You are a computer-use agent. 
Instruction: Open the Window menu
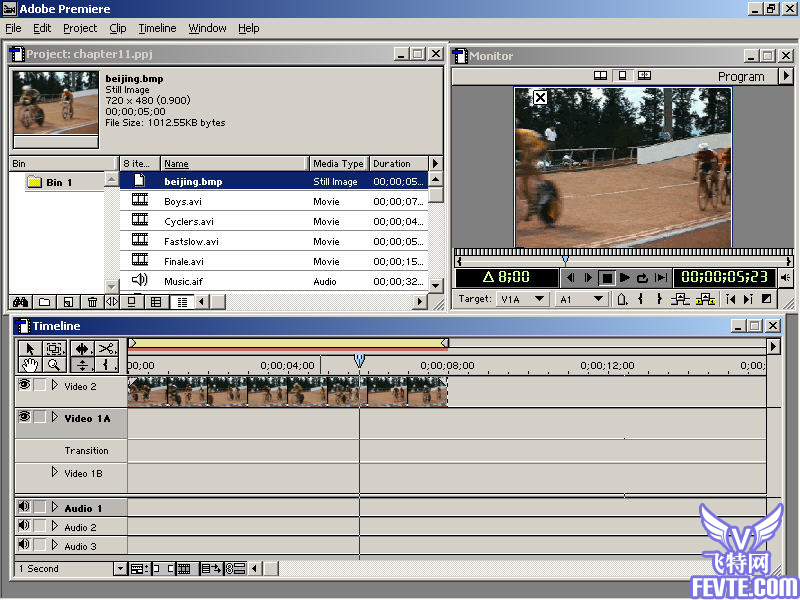[x=207, y=28]
